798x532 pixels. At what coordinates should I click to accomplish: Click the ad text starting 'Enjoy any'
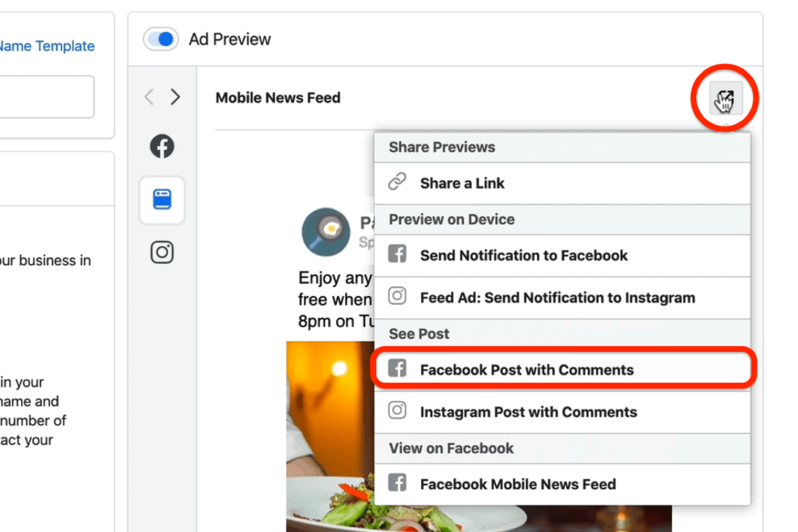point(335,299)
